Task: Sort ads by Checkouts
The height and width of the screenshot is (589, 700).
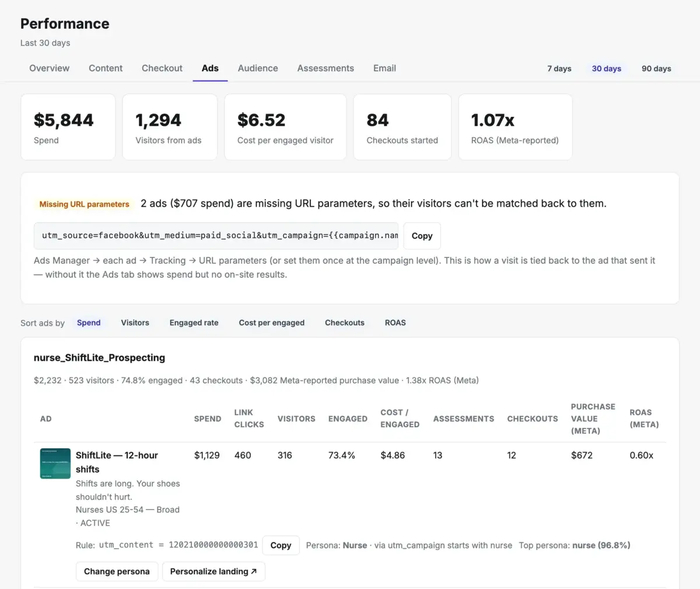Action: [x=344, y=323]
